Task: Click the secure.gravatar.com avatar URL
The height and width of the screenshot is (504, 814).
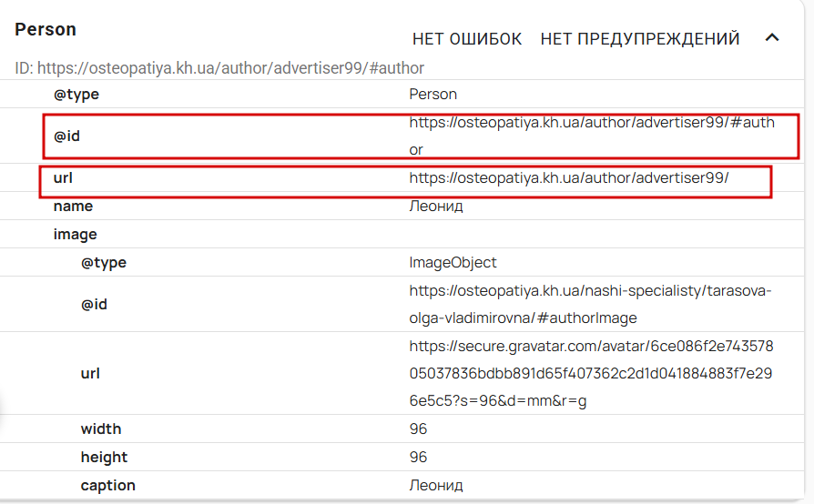Action: pos(591,373)
